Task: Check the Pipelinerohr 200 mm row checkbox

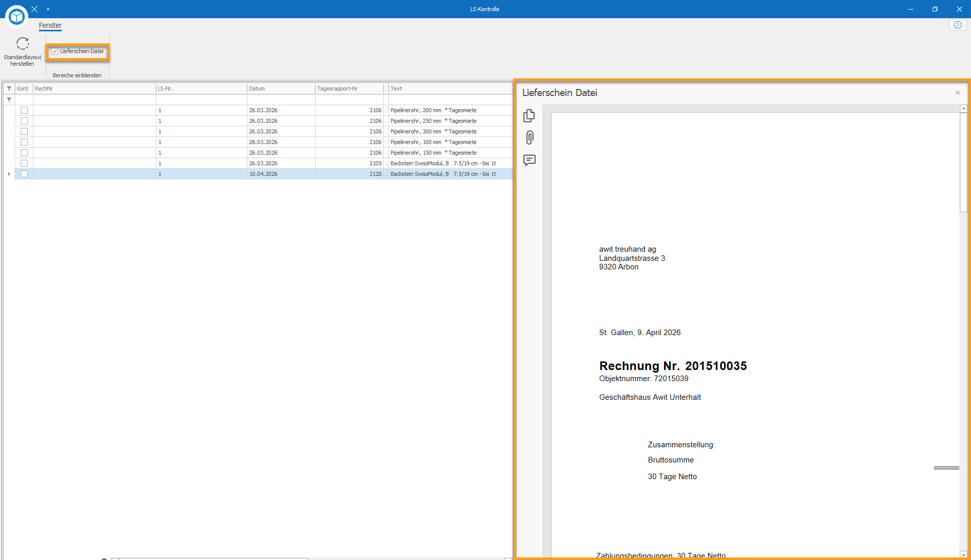Action: click(24, 110)
